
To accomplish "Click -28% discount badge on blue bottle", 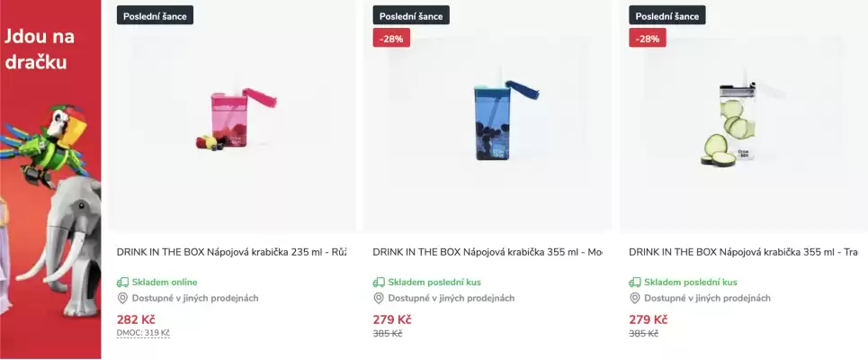I will [x=391, y=39].
